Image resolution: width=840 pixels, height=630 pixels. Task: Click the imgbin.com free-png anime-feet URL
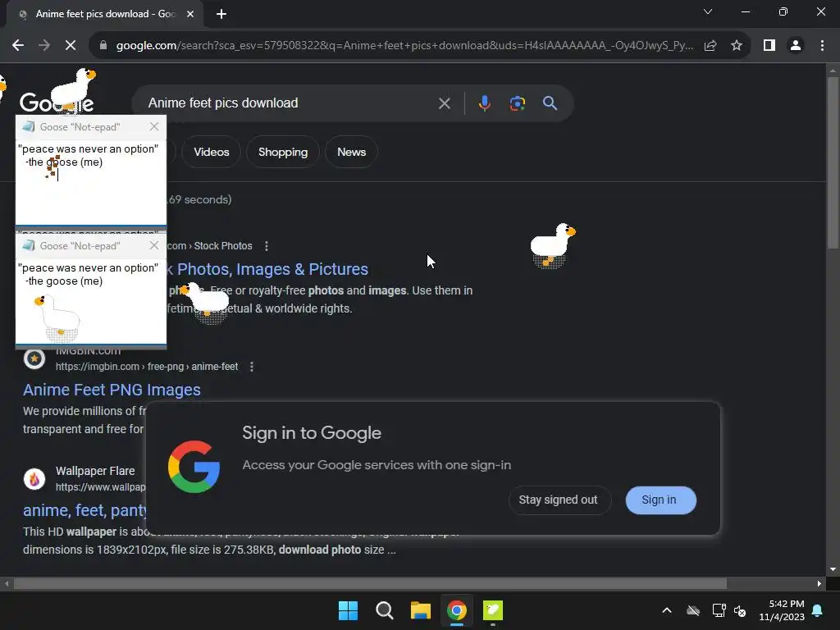(x=147, y=367)
